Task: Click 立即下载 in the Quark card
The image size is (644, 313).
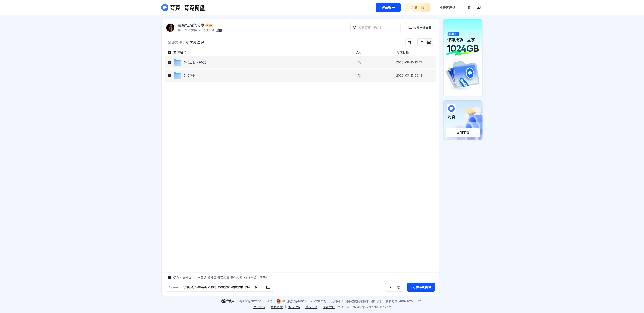Action: click(x=463, y=133)
